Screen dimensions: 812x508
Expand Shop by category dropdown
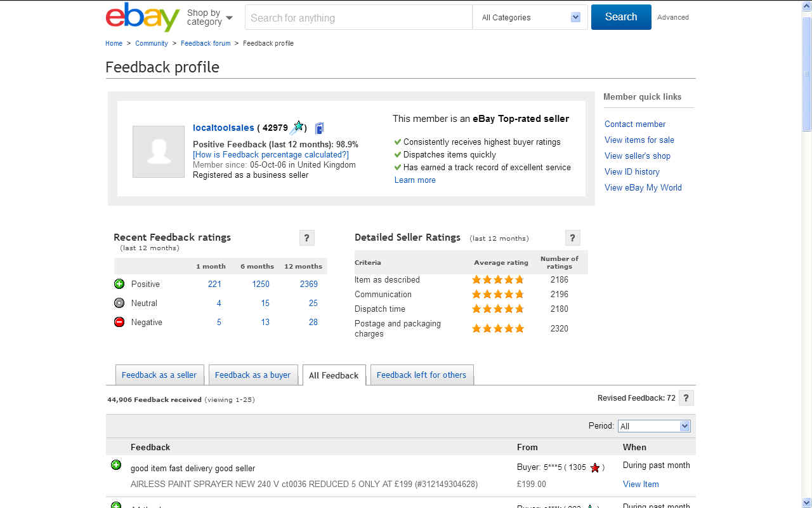(x=209, y=17)
